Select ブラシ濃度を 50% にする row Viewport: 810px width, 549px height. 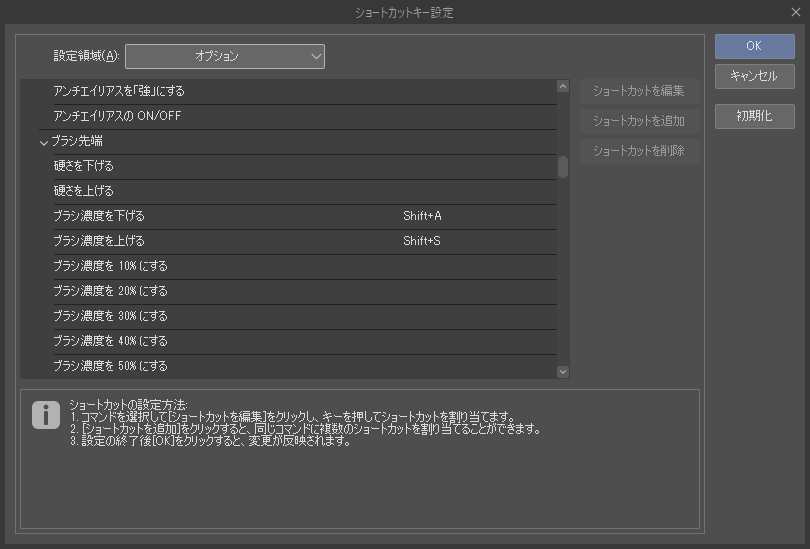click(x=305, y=367)
